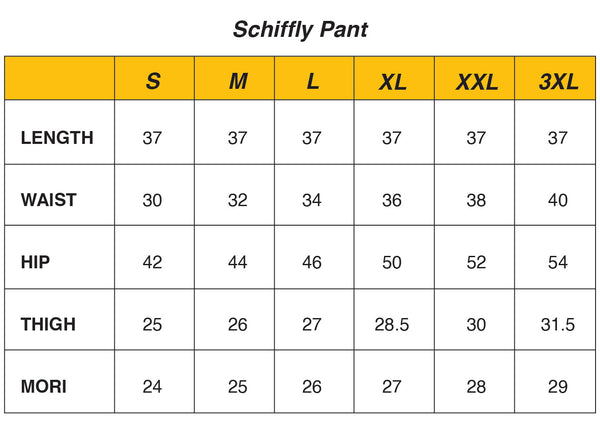Select the S size column header
The width and height of the screenshot is (600, 422).
pos(153,82)
